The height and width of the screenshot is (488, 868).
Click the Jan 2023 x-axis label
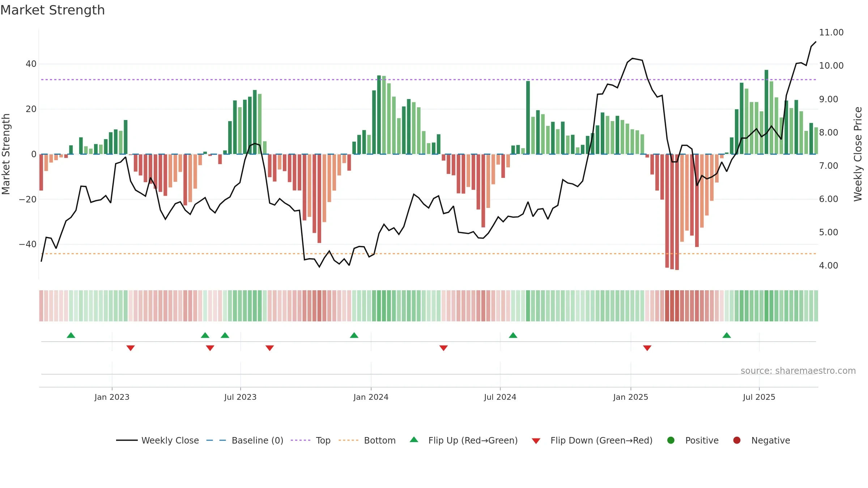[x=112, y=397]
